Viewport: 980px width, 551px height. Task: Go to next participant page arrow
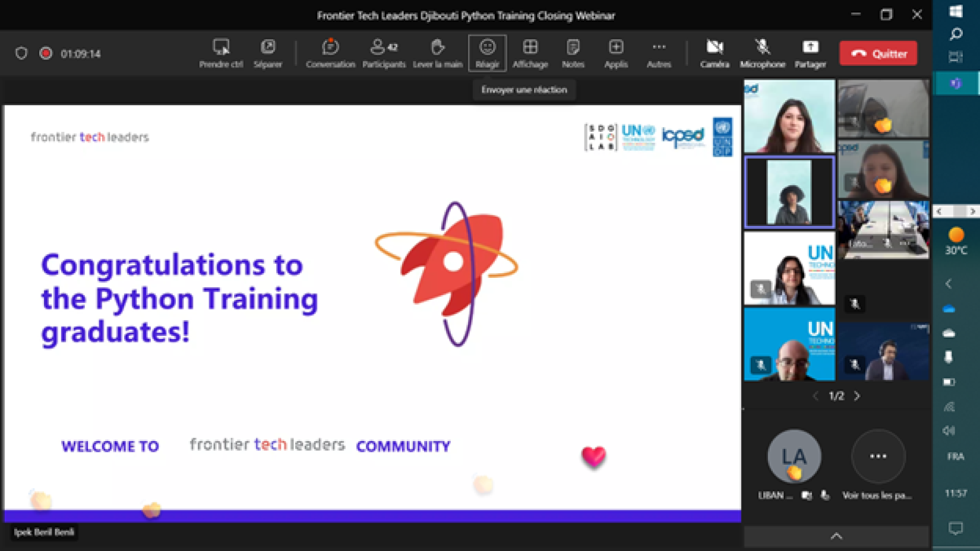(x=857, y=396)
